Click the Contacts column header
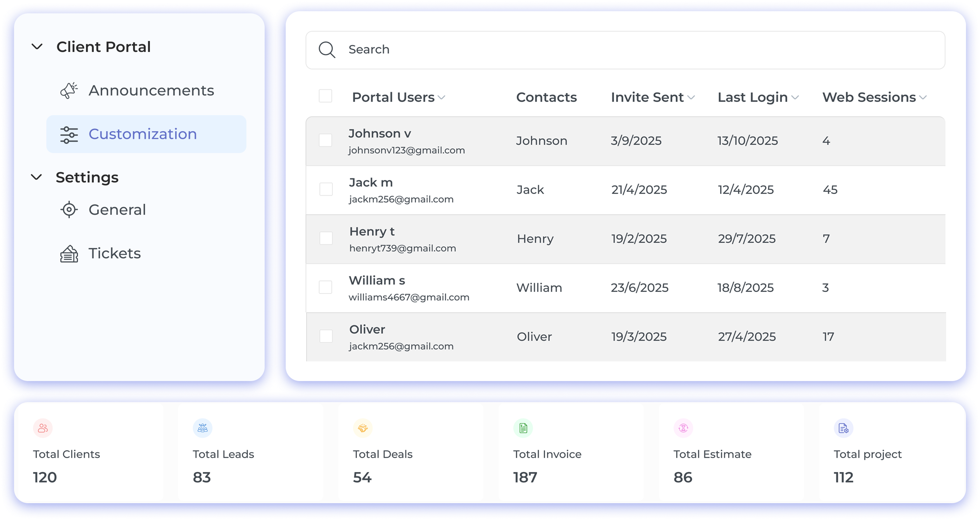Screen dimensions: 980x520 (x=546, y=97)
